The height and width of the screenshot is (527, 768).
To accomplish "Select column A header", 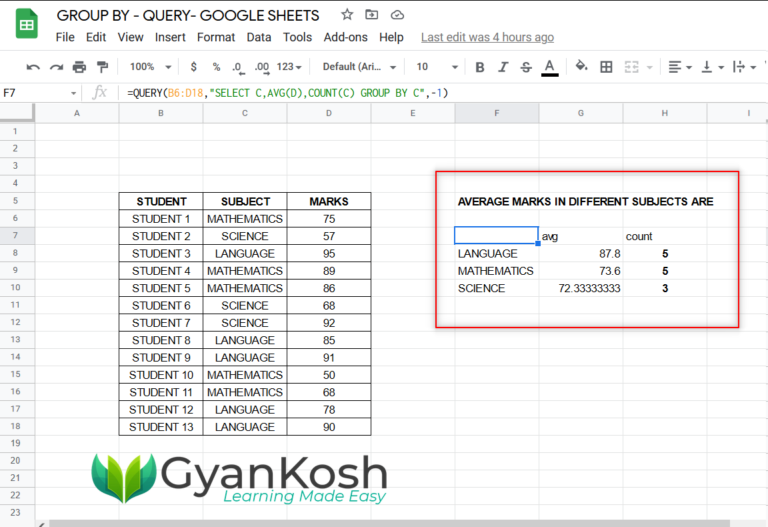I will point(77,113).
